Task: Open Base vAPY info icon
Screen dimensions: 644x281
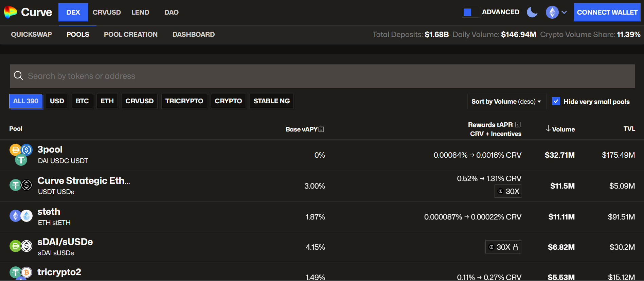Action: [x=321, y=129]
